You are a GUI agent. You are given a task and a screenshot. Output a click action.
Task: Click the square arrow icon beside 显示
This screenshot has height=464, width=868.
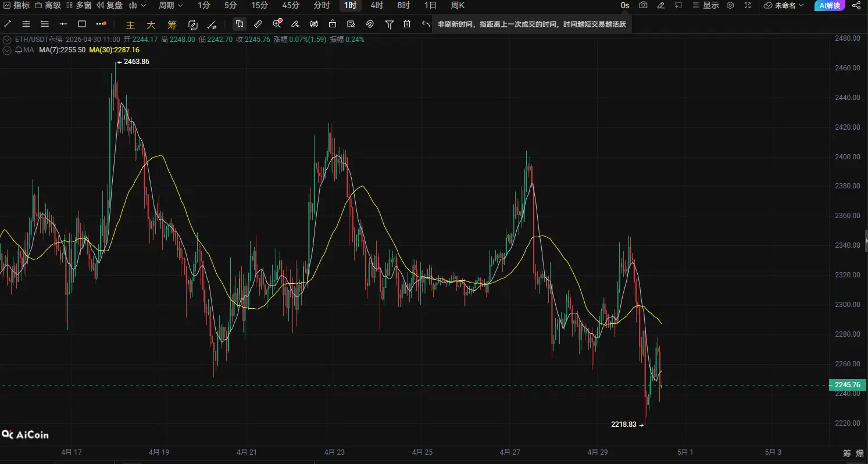678,5
